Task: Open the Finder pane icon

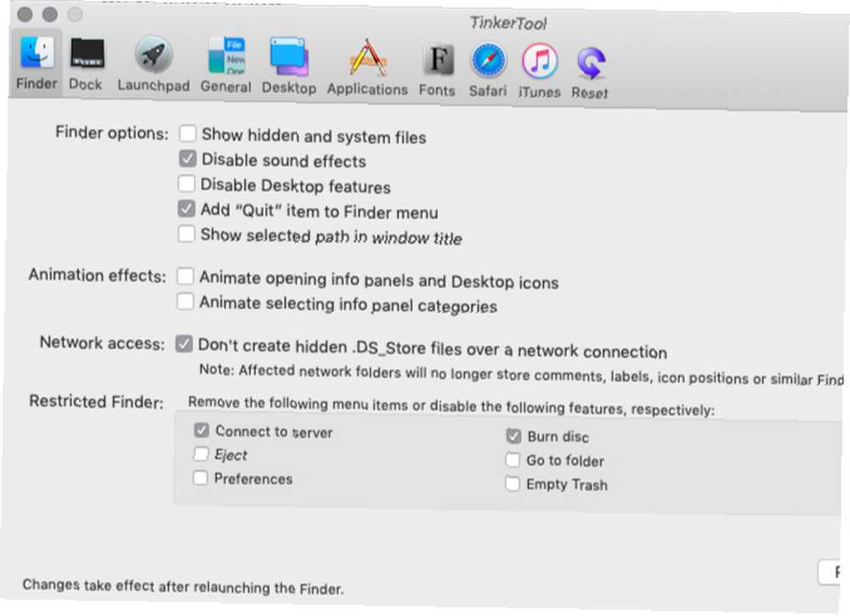Action: [37, 64]
